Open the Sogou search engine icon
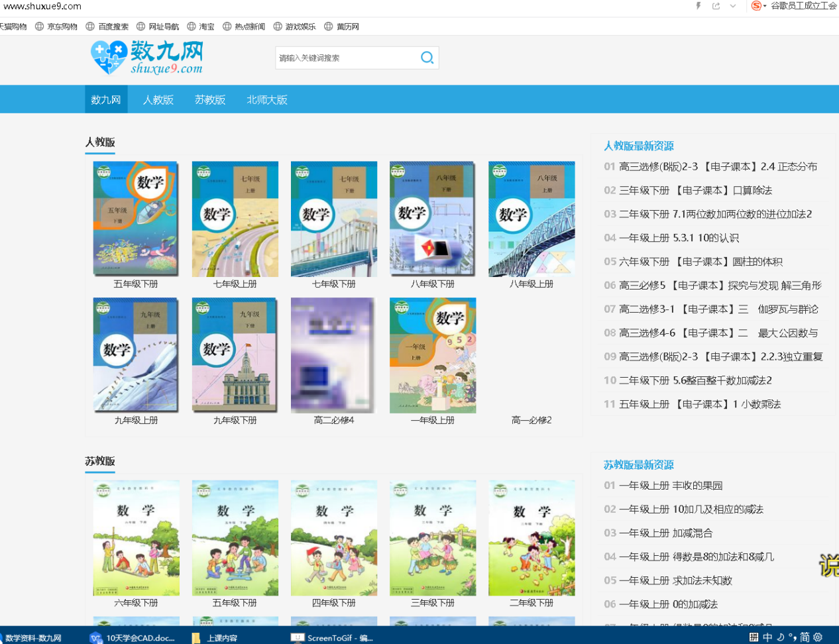The image size is (839, 644). point(756,6)
